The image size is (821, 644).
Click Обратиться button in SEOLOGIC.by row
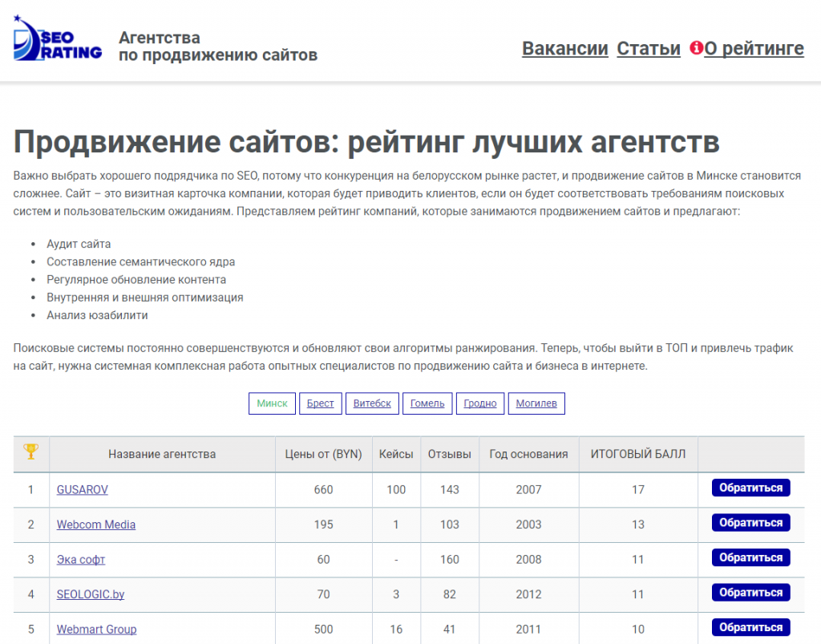coord(750,593)
